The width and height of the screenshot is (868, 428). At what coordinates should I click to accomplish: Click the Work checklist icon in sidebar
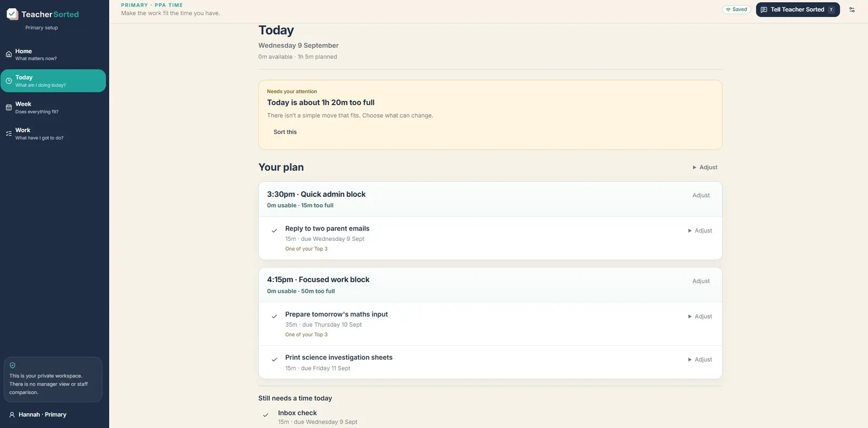9,133
